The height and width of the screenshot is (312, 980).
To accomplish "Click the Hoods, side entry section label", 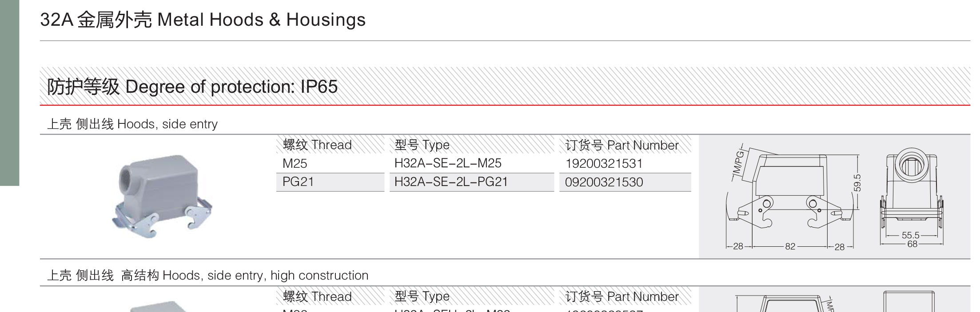I will pos(132,124).
